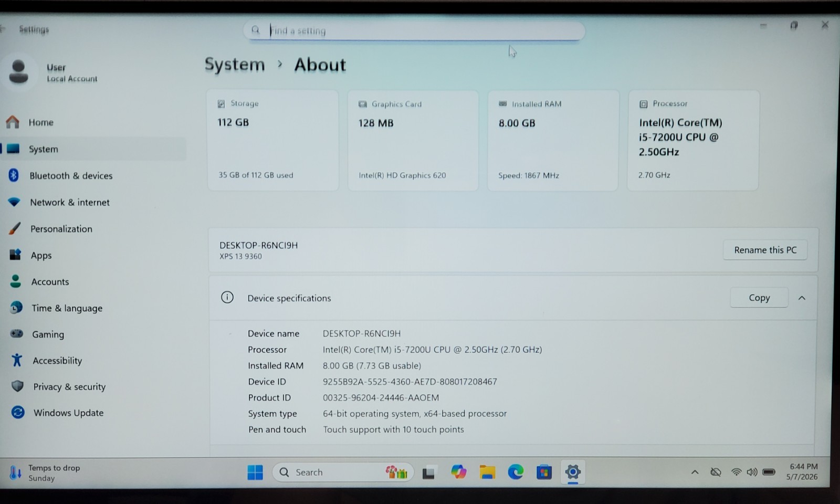Image resolution: width=840 pixels, height=504 pixels.
Task: Click the Bluetooth & devices icon
Action: point(14,175)
